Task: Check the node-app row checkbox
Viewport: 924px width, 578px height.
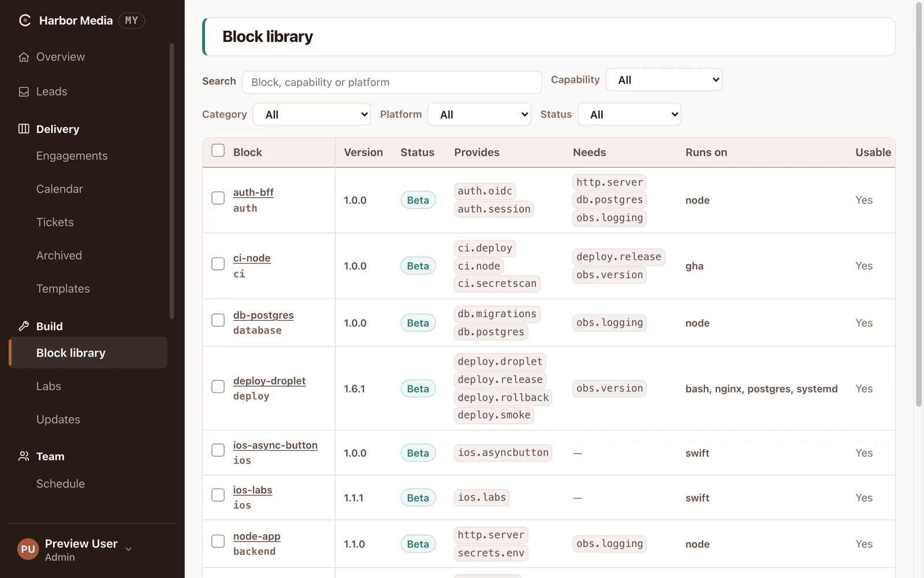Action: coord(218,541)
